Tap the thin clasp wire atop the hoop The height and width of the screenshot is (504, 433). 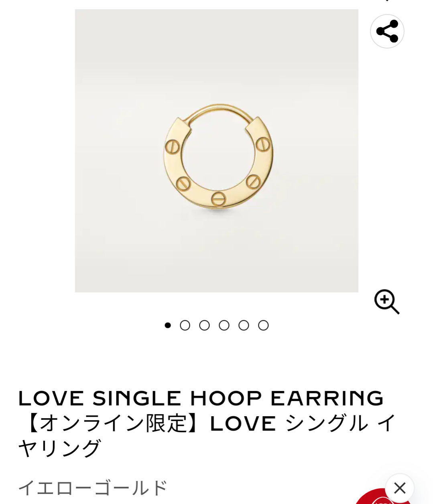click(x=219, y=110)
